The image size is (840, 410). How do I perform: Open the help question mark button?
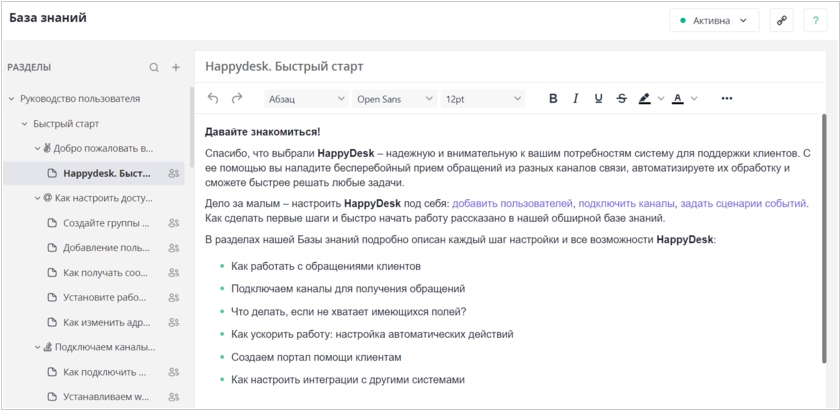pyautogui.click(x=815, y=21)
